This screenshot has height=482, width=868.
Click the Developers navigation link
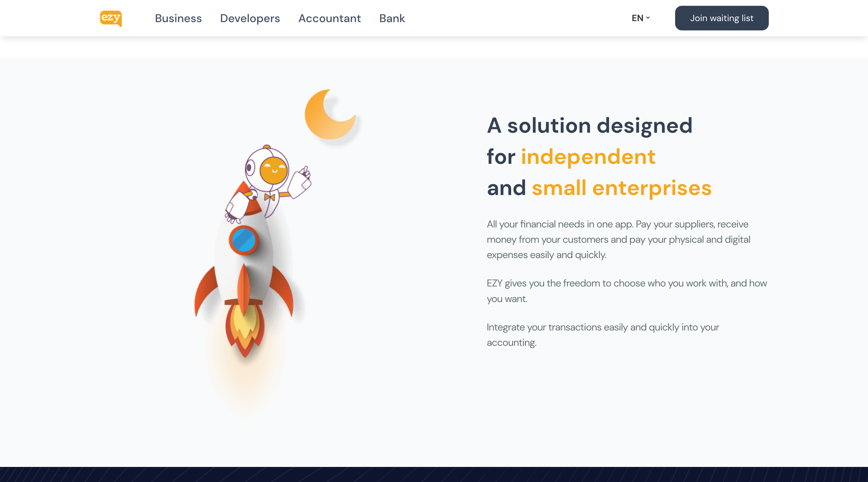(250, 18)
